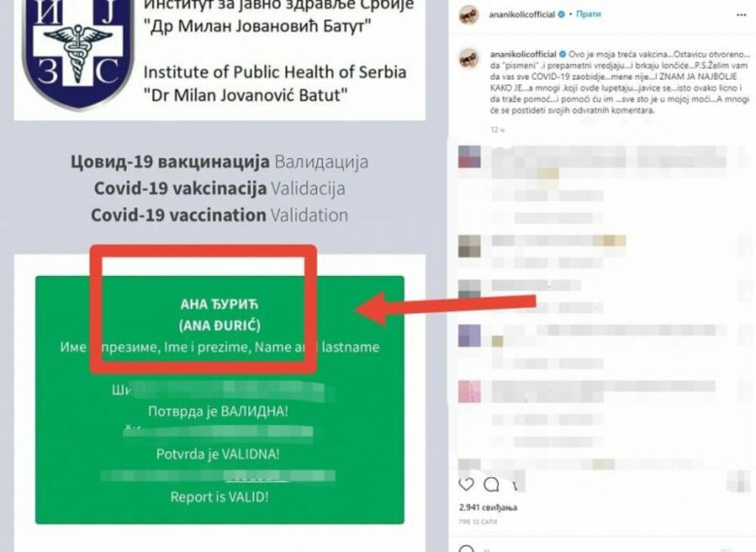Click the purple blurred commenter avatar
This screenshot has height=552, width=756.
coord(469,336)
